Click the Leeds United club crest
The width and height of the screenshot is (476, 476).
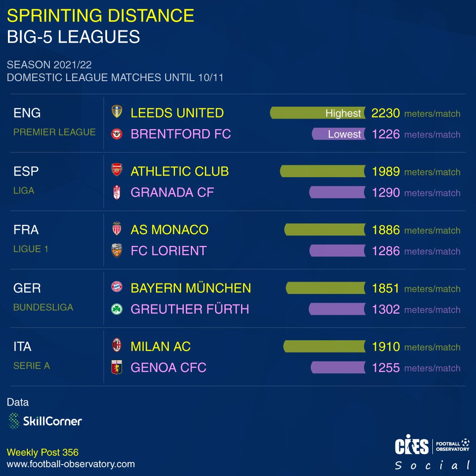[116, 112]
